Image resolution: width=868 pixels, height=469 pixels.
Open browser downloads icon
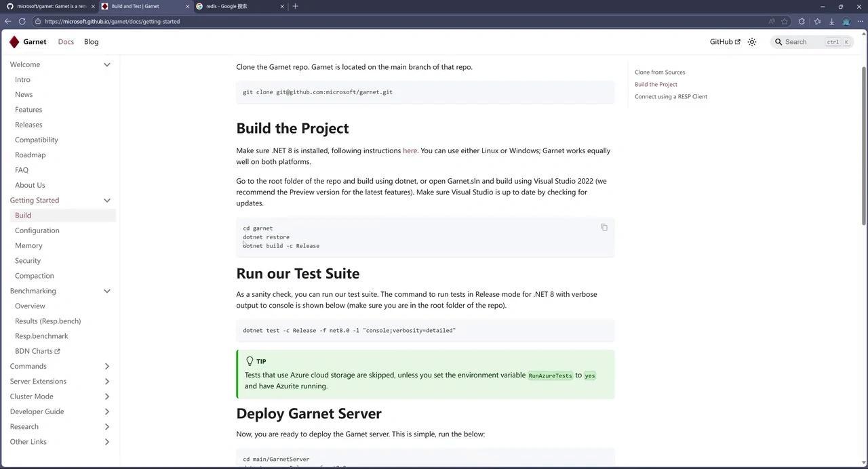[x=831, y=22]
